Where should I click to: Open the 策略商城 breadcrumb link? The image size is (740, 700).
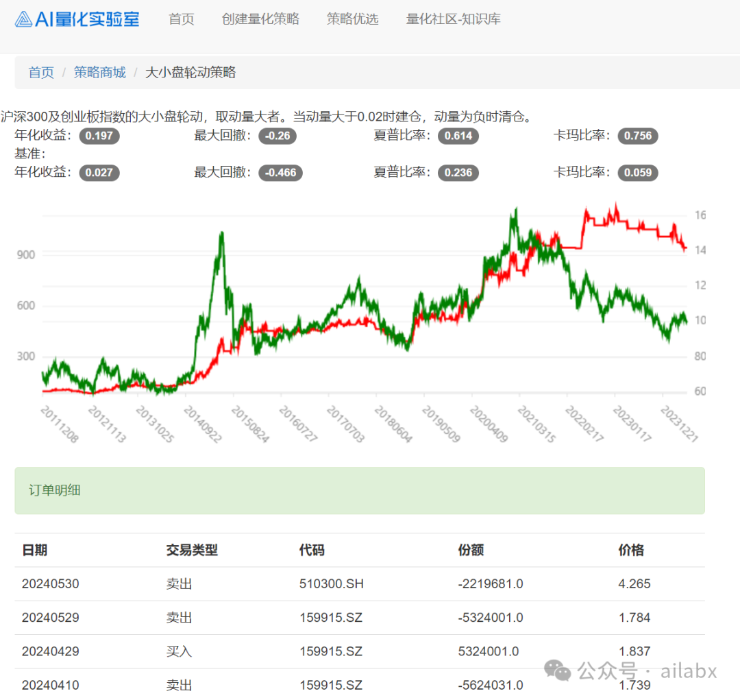pos(100,73)
